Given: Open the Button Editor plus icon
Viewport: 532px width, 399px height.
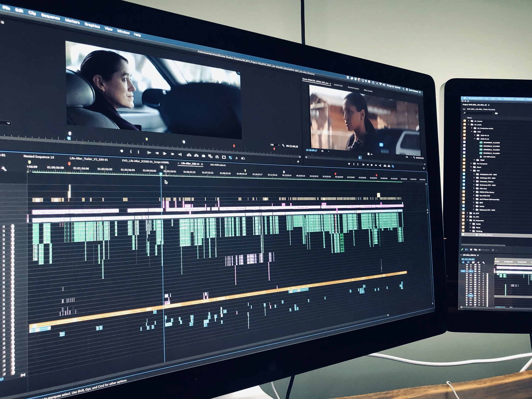Looking at the screenshot, I should [x=298, y=162].
